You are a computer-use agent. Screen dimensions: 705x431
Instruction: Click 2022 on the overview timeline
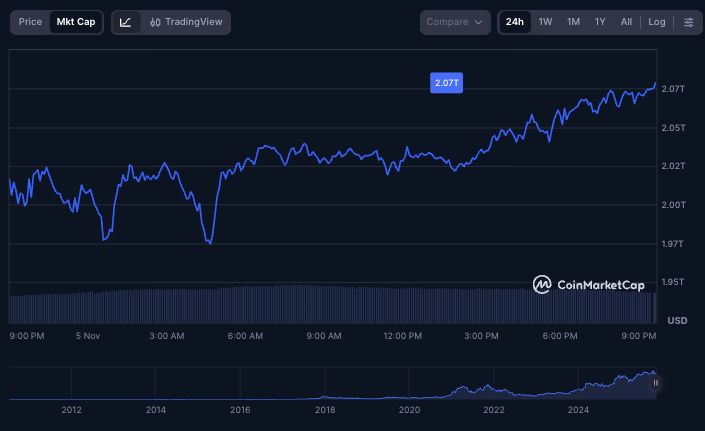[x=493, y=410]
